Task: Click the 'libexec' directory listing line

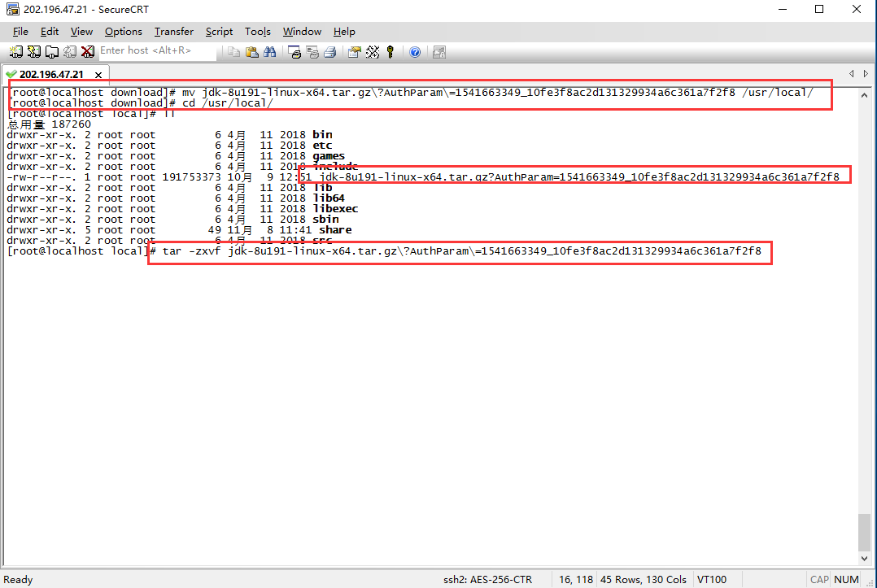Action: pos(182,209)
